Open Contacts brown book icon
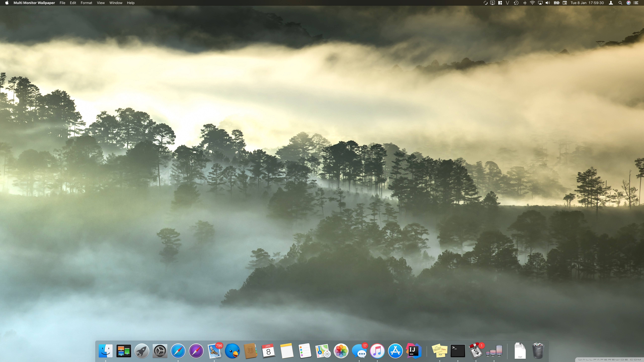 250,351
